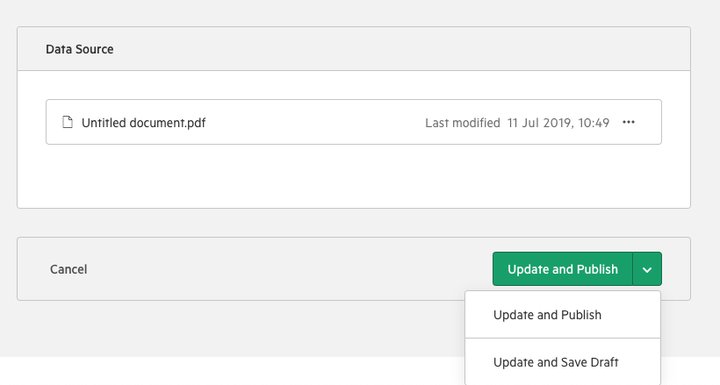Click the white chevron beside Update and Publish

647,269
